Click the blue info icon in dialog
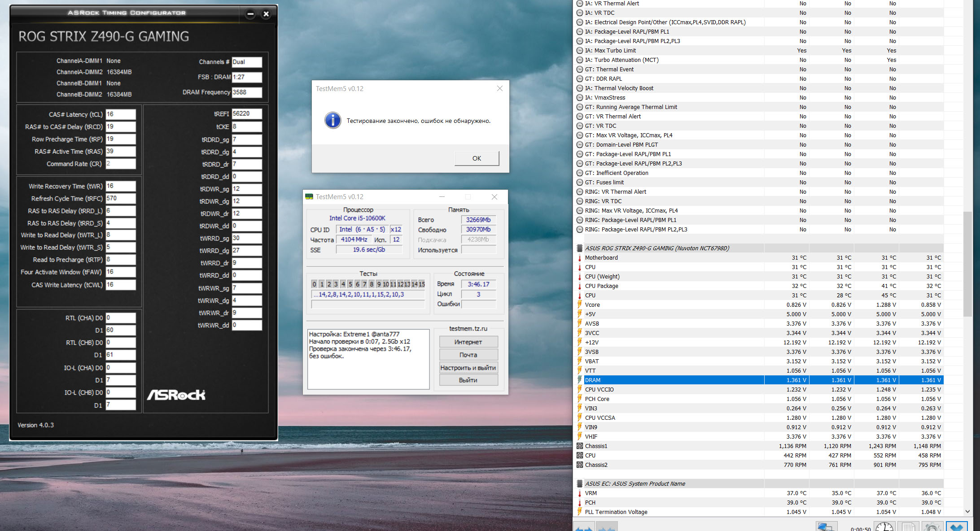Image resolution: width=980 pixels, height=531 pixels. click(x=332, y=120)
